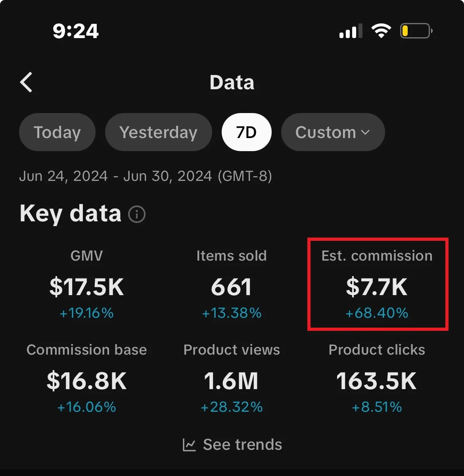Tap the trends chart icon

[189, 445]
